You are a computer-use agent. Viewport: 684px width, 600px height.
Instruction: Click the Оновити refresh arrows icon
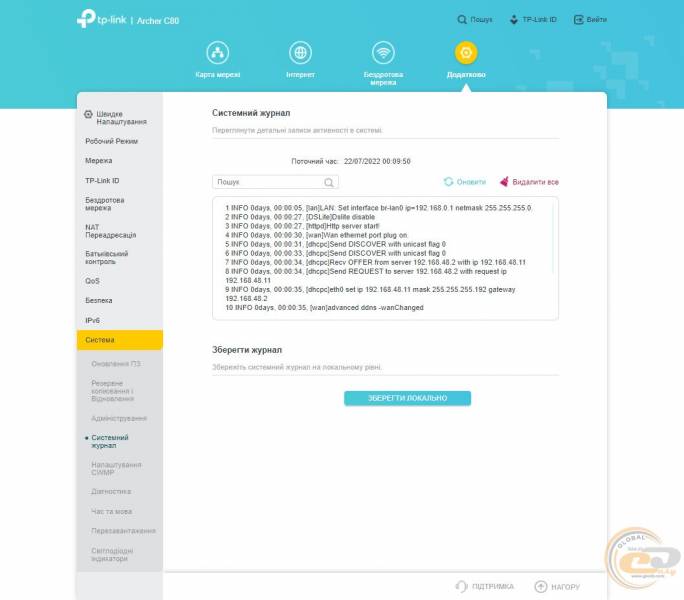coord(448,182)
